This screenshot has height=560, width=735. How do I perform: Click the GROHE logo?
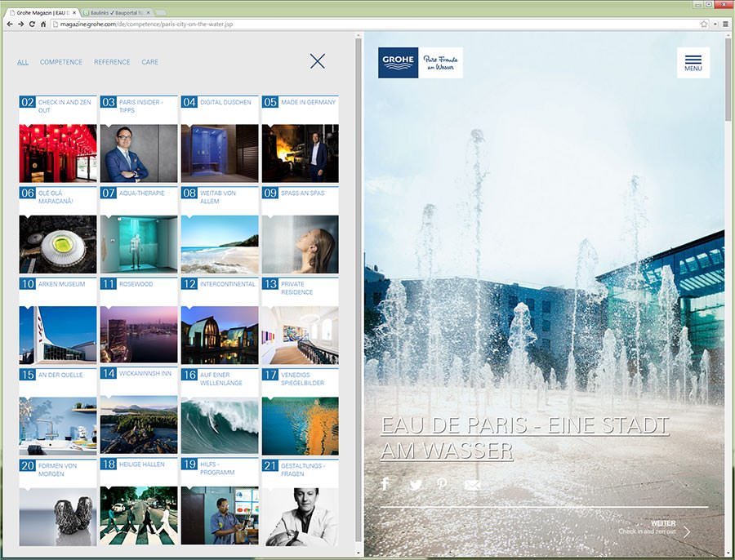(398, 62)
